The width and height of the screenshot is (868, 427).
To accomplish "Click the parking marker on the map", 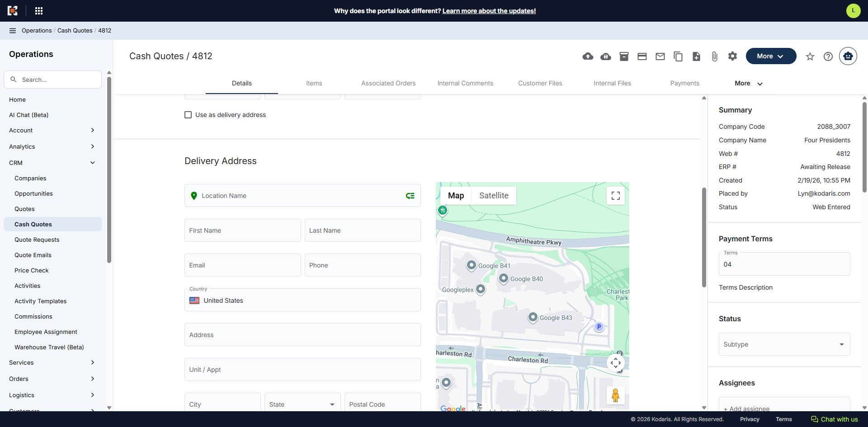I will click(x=599, y=327).
